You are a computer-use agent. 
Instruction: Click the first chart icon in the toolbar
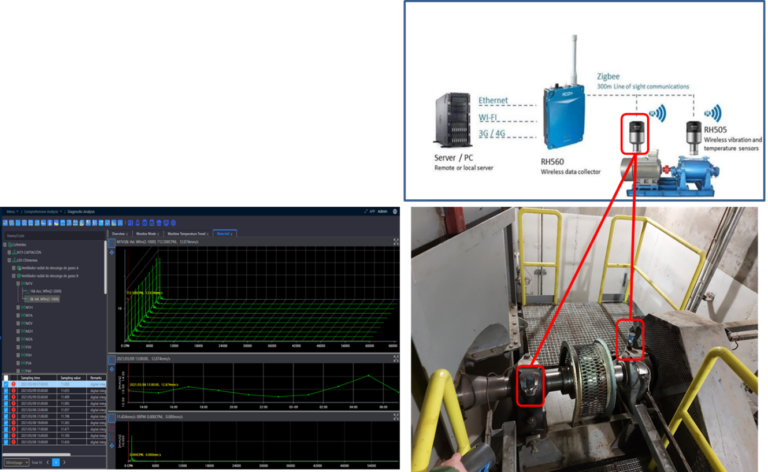point(5,223)
